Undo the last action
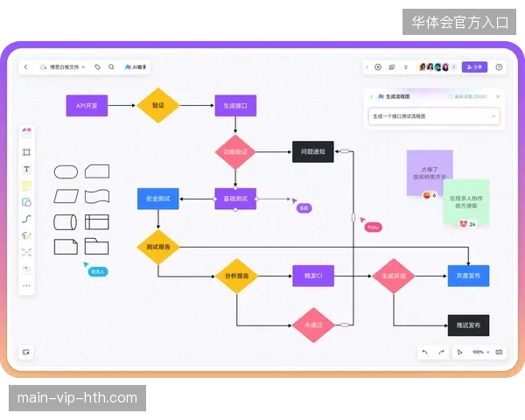The image size is (525, 420). (x=425, y=352)
